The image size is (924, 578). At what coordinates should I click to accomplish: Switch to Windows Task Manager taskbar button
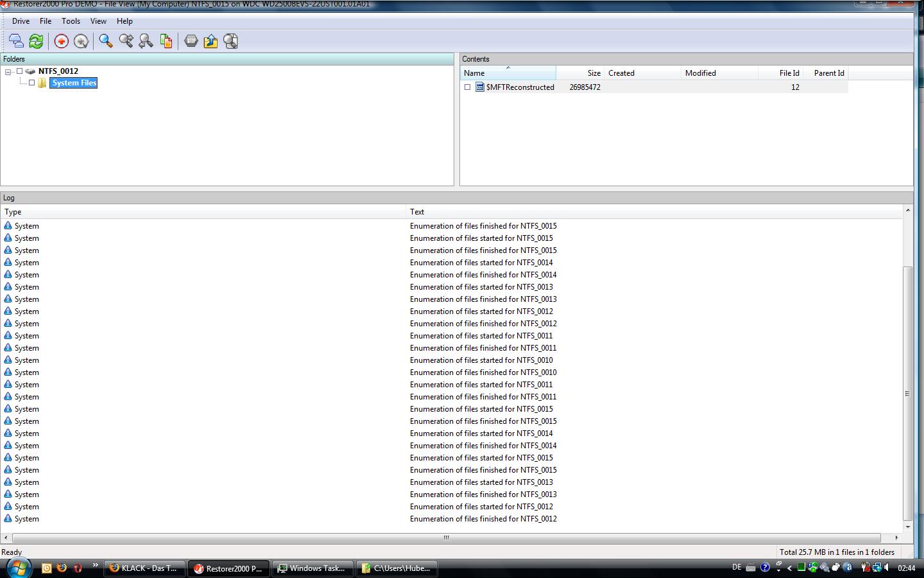coord(313,568)
